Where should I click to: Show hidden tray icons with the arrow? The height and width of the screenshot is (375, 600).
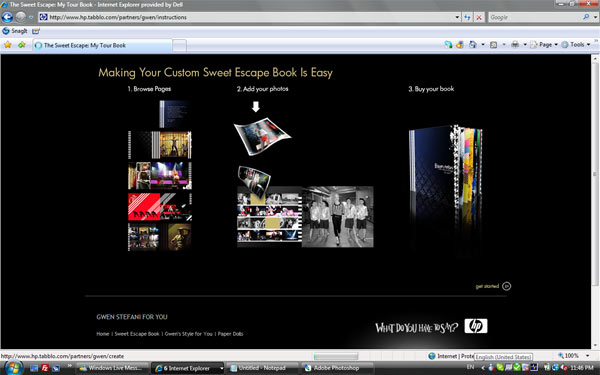[483, 368]
